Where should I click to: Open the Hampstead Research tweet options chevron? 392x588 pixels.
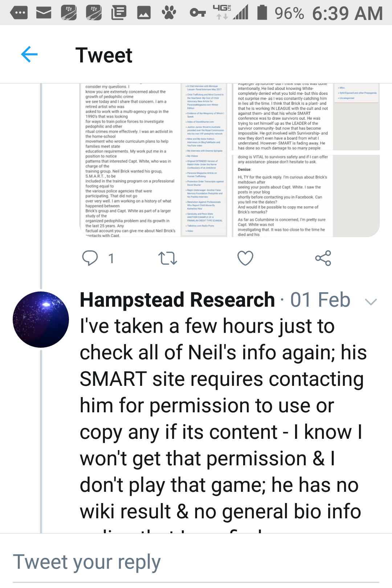(371, 302)
